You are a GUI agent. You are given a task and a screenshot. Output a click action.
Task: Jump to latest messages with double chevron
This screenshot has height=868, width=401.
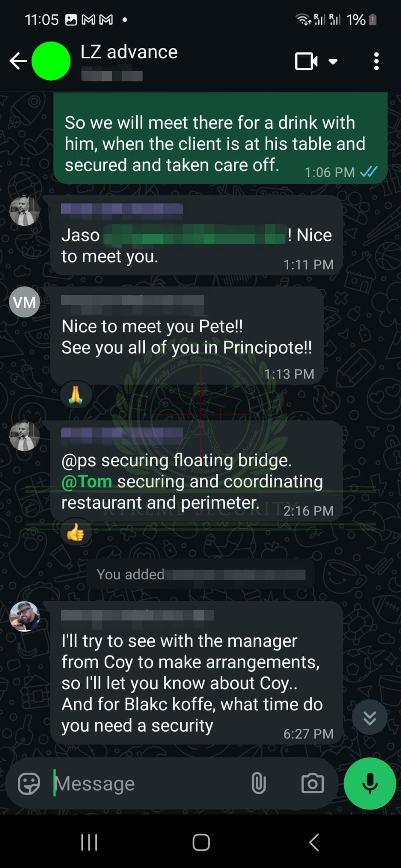[x=370, y=718]
